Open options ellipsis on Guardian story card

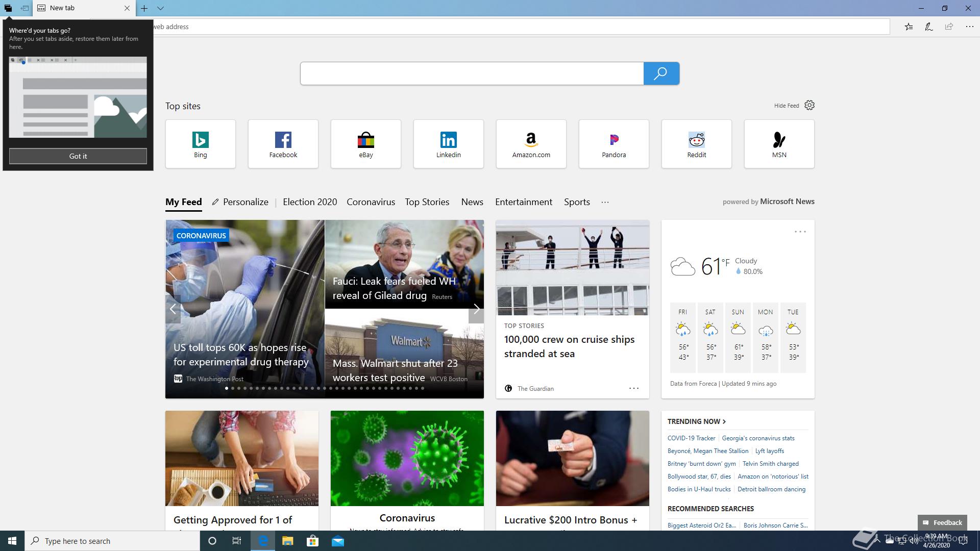[x=634, y=388]
